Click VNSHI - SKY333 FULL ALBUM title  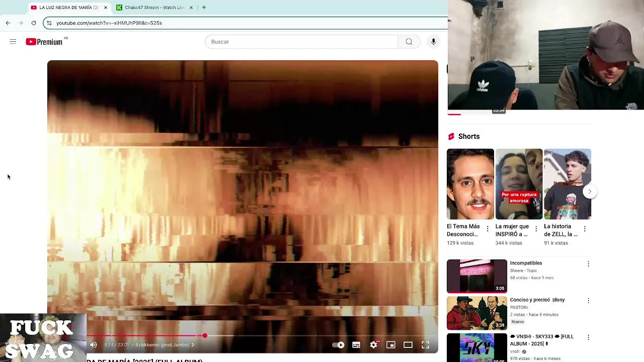coord(542,340)
